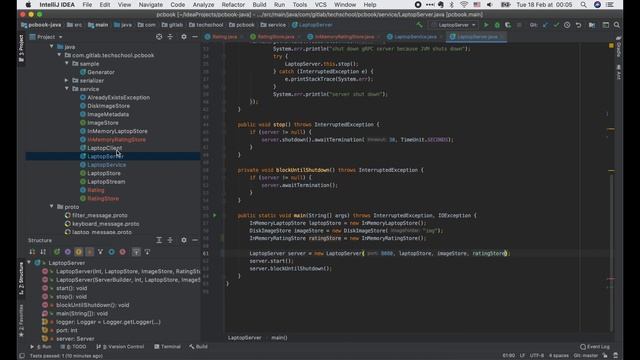Viewport: 640px width, 360px height.
Task: Click yellow inspection warning indicator top of editor
Action: [611, 45]
